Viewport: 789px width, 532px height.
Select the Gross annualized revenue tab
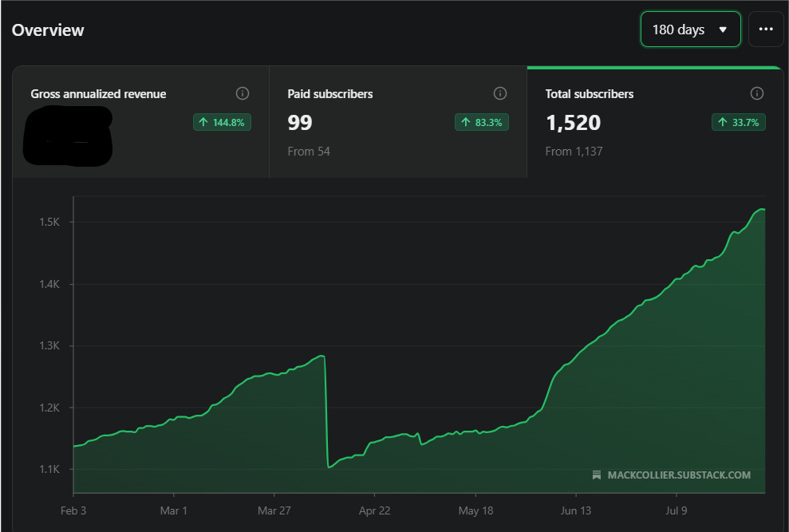point(141,122)
